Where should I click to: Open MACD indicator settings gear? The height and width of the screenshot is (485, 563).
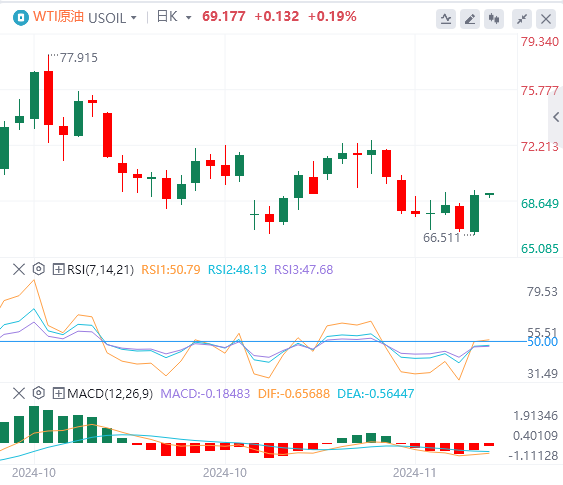[38, 393]
